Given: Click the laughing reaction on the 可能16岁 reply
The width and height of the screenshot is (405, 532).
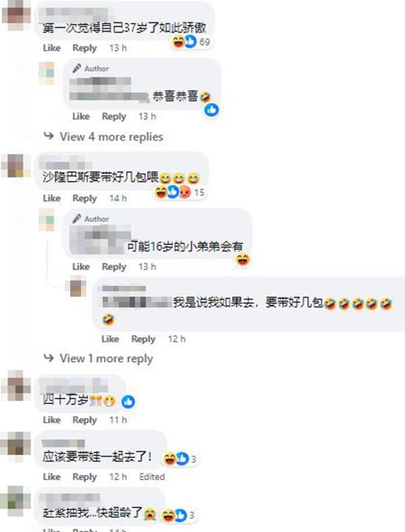Looking at the screenshot, I should 242,260.
